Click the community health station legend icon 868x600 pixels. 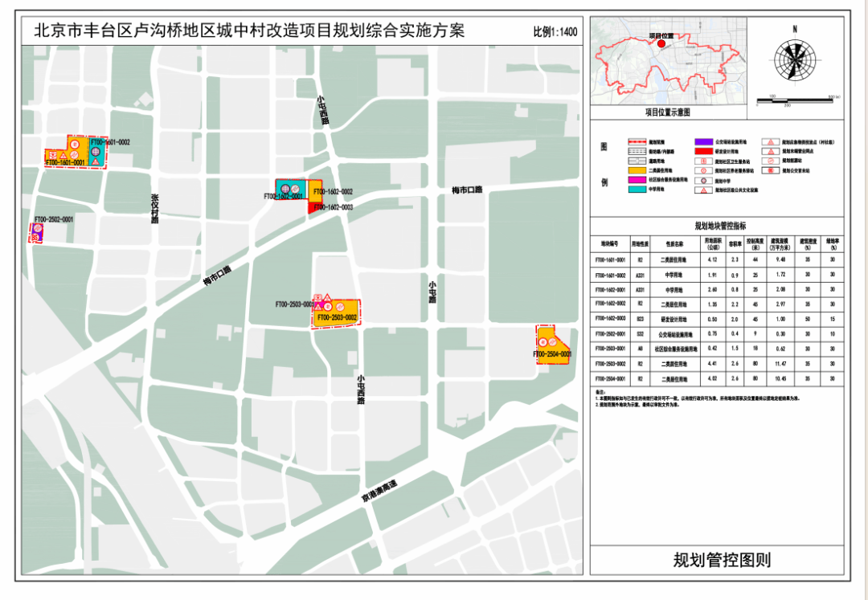click(703, 161)
